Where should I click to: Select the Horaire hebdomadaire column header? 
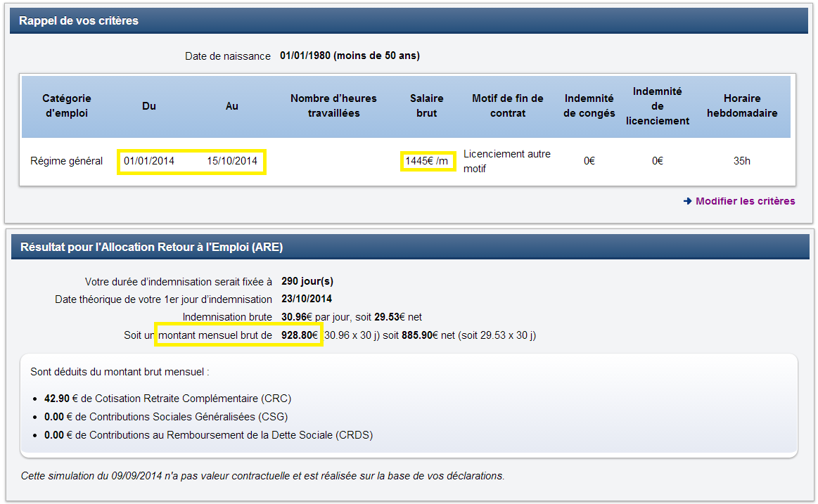tap(742, 105)
